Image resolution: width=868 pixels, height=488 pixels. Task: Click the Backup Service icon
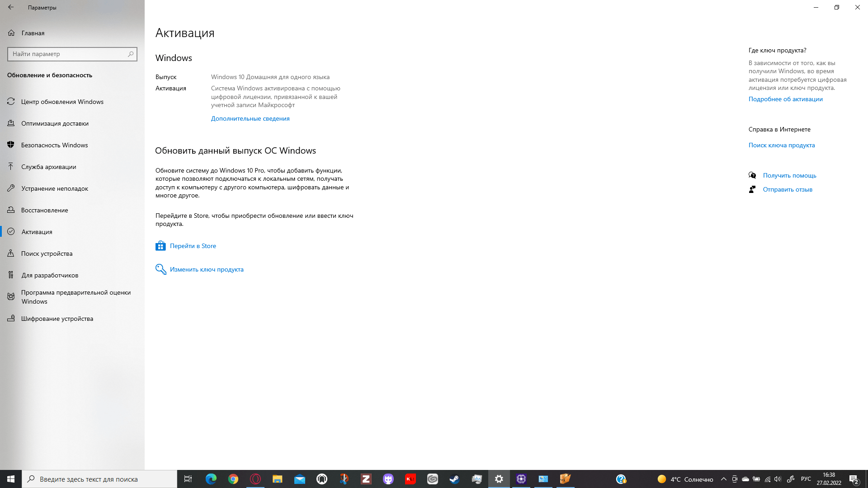pos(11,166)
